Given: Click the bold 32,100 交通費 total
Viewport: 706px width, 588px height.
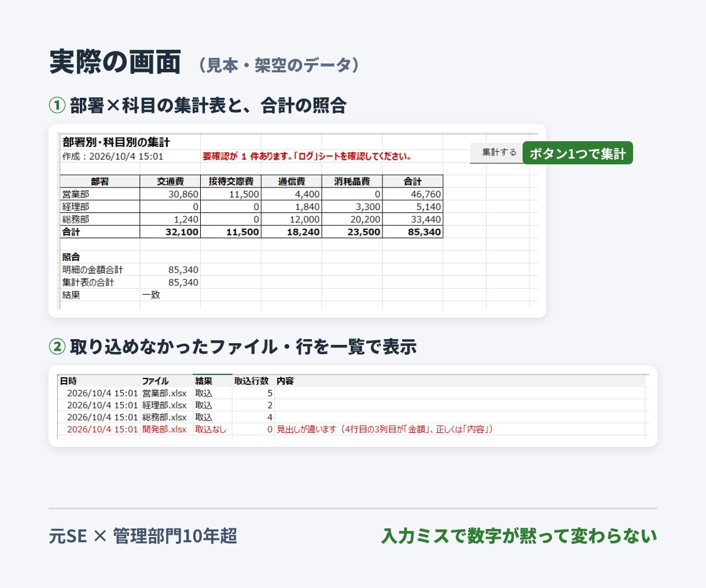Looking at the screenshot, I should [170, 232].
